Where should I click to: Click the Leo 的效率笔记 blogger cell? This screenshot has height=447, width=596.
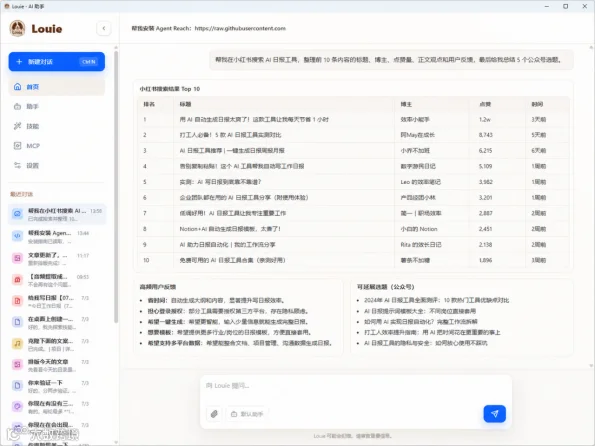[420, 182]
